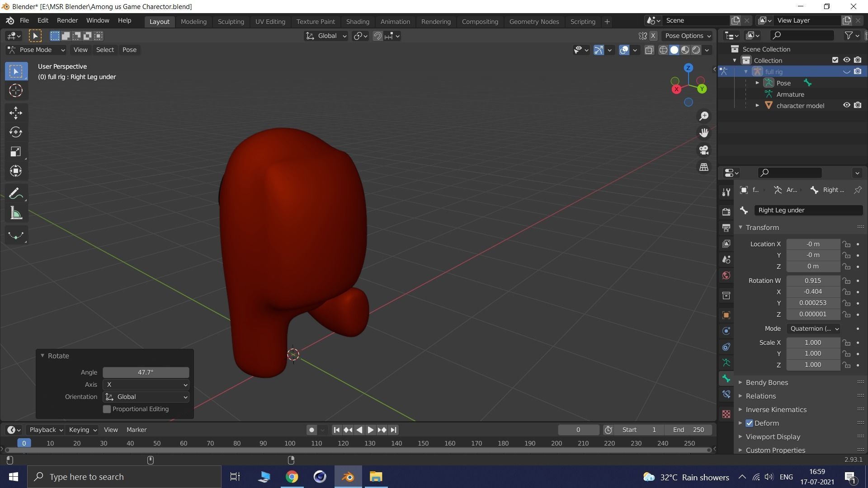
Task: Toggle the camera view icon
Action: point(704,150)
